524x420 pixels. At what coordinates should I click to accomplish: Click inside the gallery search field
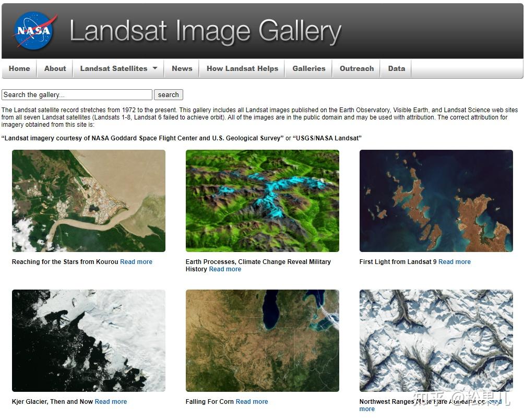coord(76,94)
